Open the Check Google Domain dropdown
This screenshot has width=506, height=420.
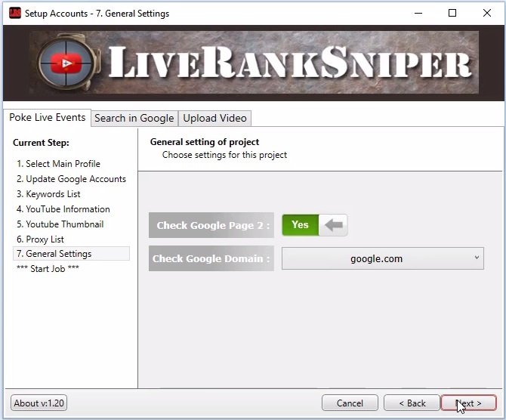click(x=382, y=258)
